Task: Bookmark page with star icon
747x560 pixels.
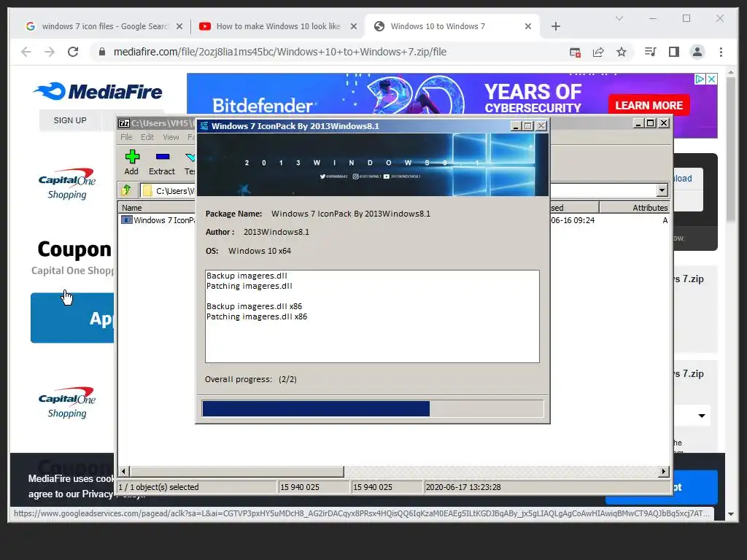Action: [x=622, y=52]
